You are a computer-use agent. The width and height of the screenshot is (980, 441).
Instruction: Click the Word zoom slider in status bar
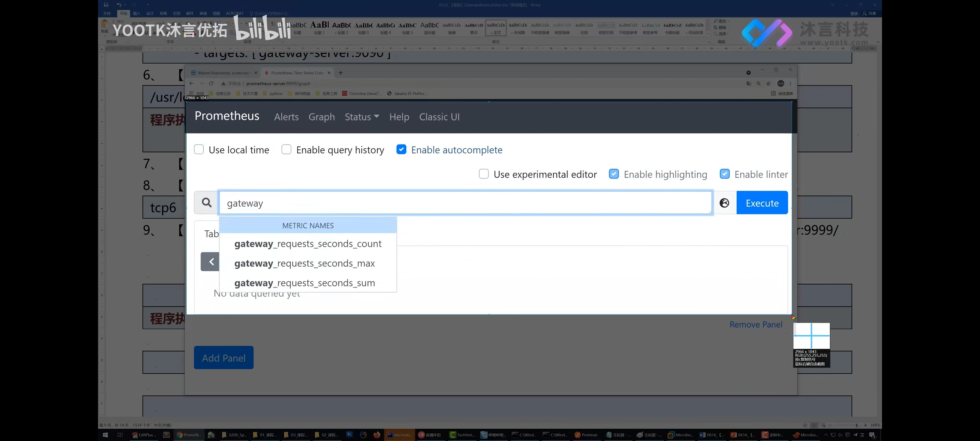pyautogui.click(x=847, y=425)
